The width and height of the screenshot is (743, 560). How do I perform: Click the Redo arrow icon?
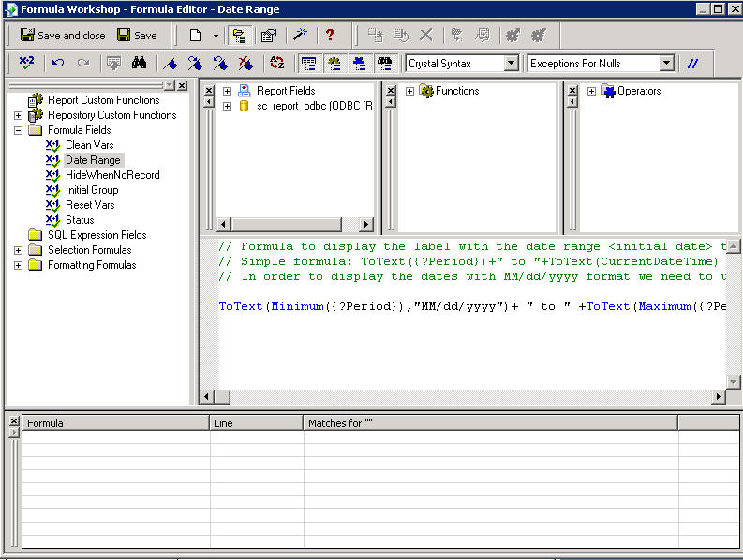(x=83, y=63)
